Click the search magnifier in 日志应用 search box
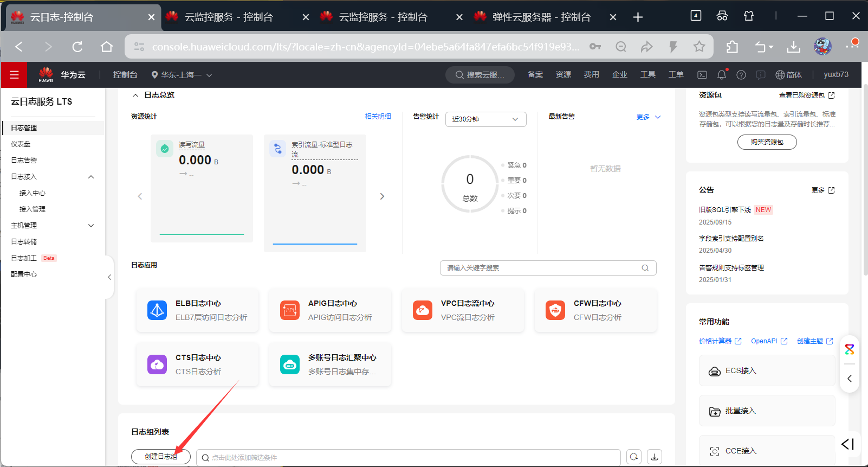Screen dimensions: 868x467 pos(645,268)
